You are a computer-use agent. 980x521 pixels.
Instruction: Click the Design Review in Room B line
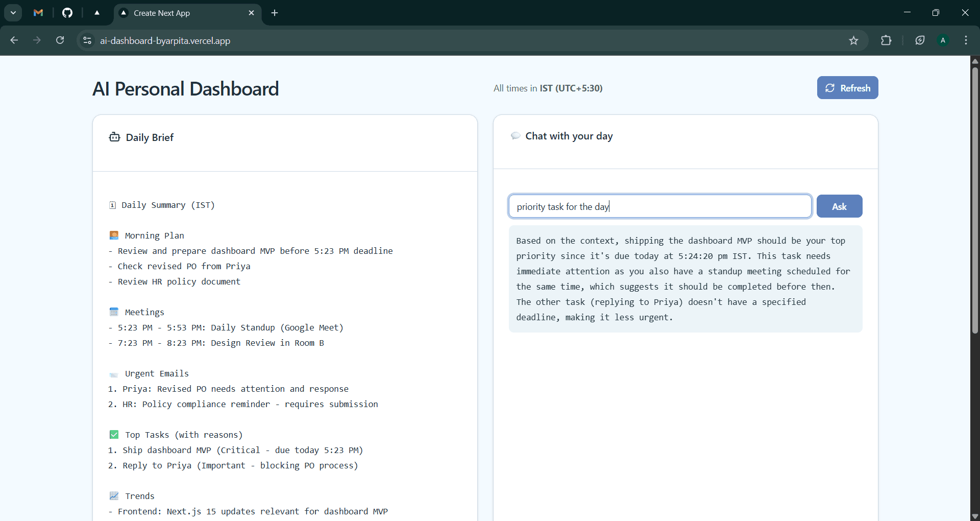216,343
